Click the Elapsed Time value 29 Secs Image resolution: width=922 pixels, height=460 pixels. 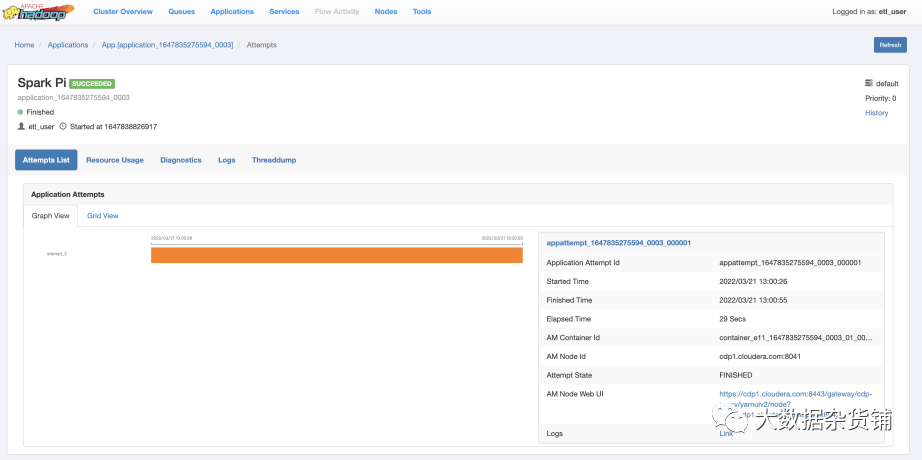(x=733, y=319)
